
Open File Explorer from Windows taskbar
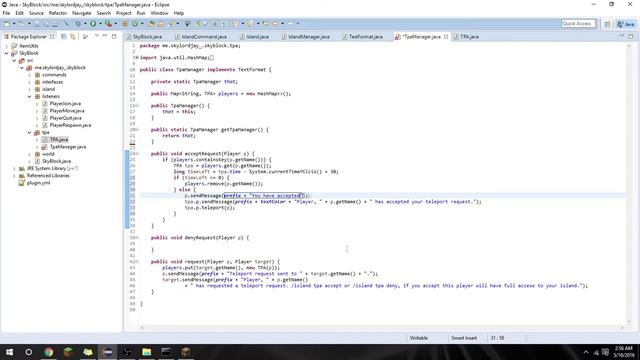tap(147, 352)
